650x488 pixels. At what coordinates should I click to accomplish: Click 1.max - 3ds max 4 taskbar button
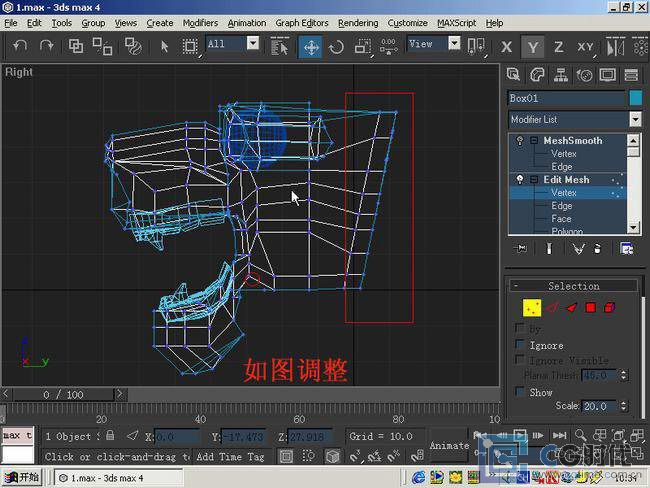coord(118,478)
